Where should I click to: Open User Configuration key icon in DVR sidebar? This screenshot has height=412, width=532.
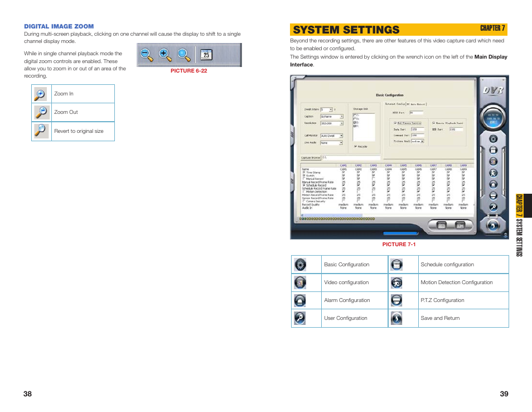(x=493, y=207)
